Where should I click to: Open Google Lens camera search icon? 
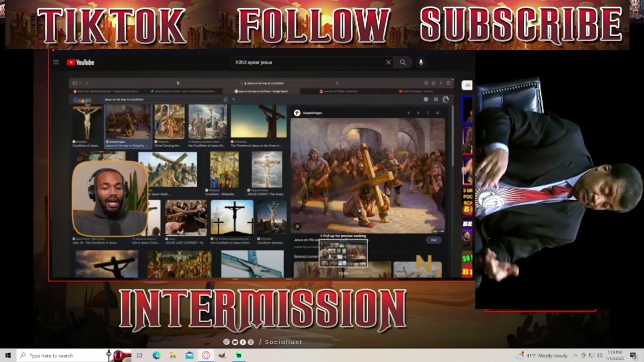[x=226, y=100]
